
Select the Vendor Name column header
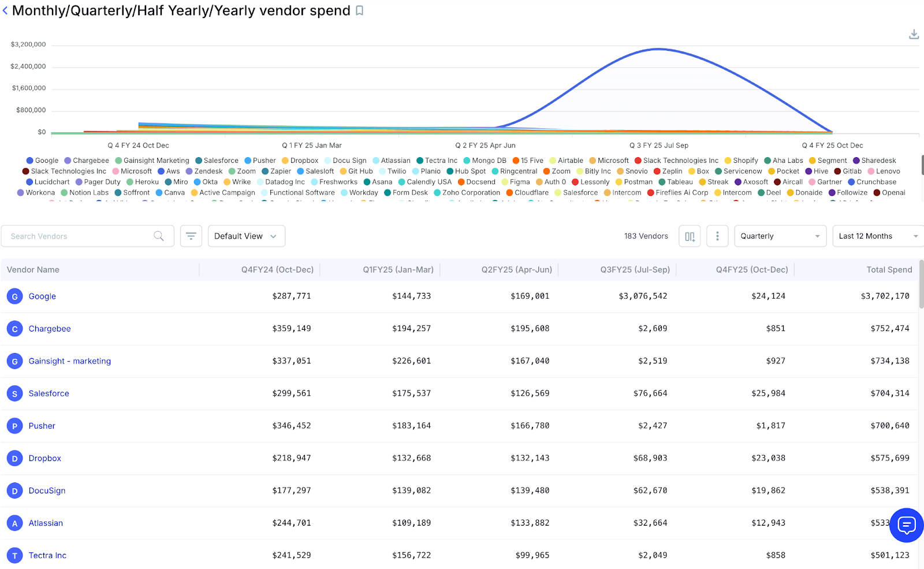33,269
